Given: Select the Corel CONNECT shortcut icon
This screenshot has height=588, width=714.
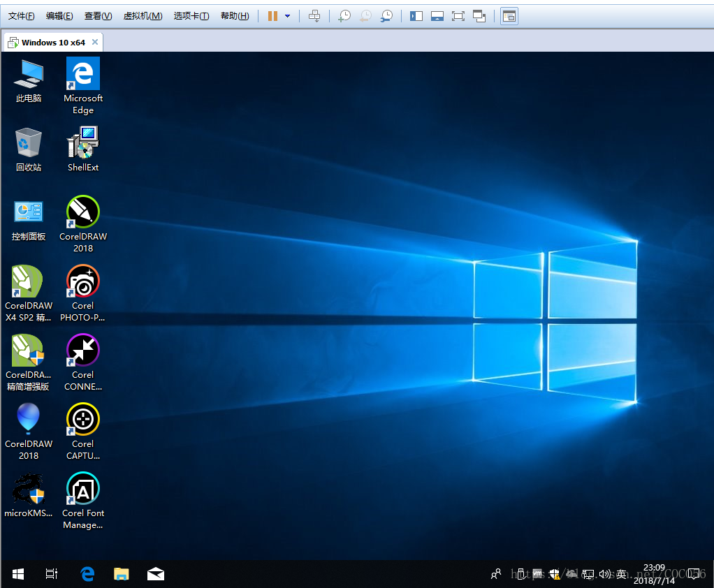Looking at the screenshot, I should 83,362.
